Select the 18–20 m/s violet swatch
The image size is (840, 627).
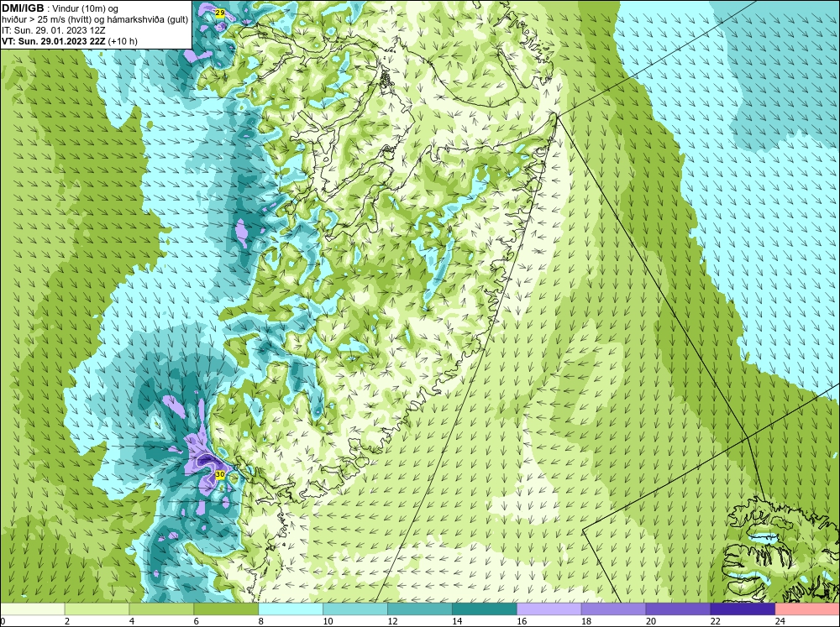tap(613, 609)
